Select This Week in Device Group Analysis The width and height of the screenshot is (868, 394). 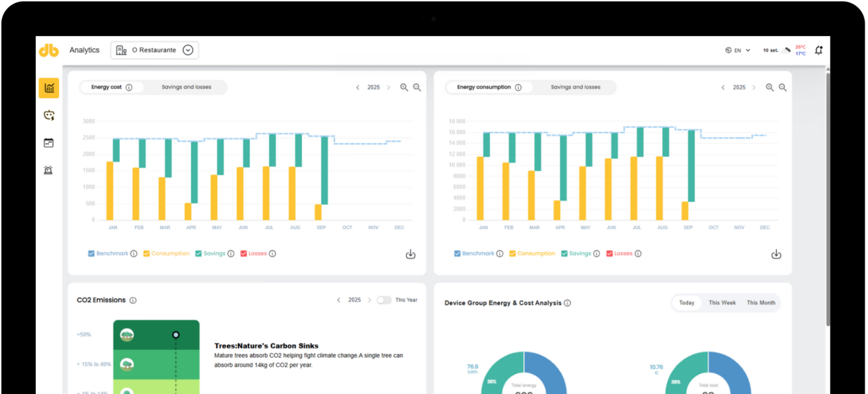point(722,303)
